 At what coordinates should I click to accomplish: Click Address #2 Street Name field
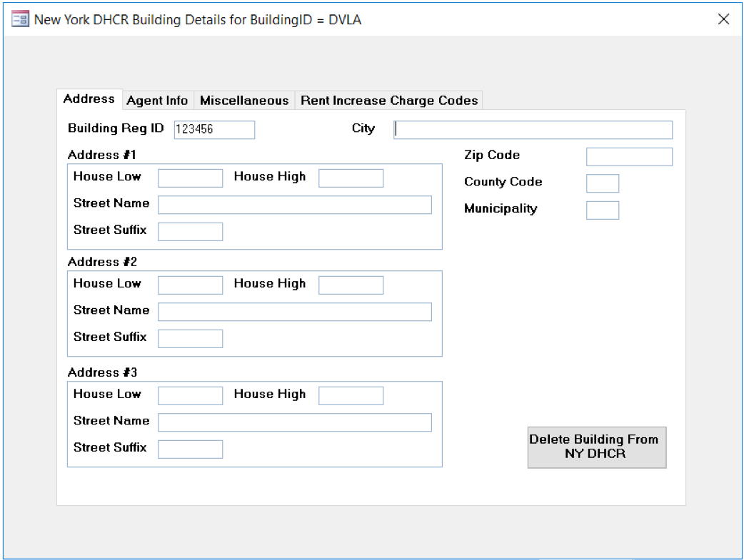point(295,312)
